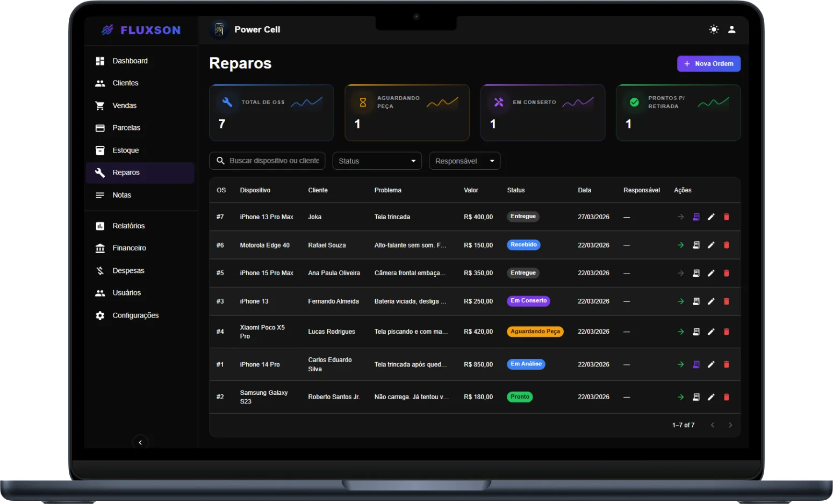The height and width of the screenshot is (504, 833).
Task: Edit Samsung Galaxy S23 order pencil icon
Action: tap(711, 397)
